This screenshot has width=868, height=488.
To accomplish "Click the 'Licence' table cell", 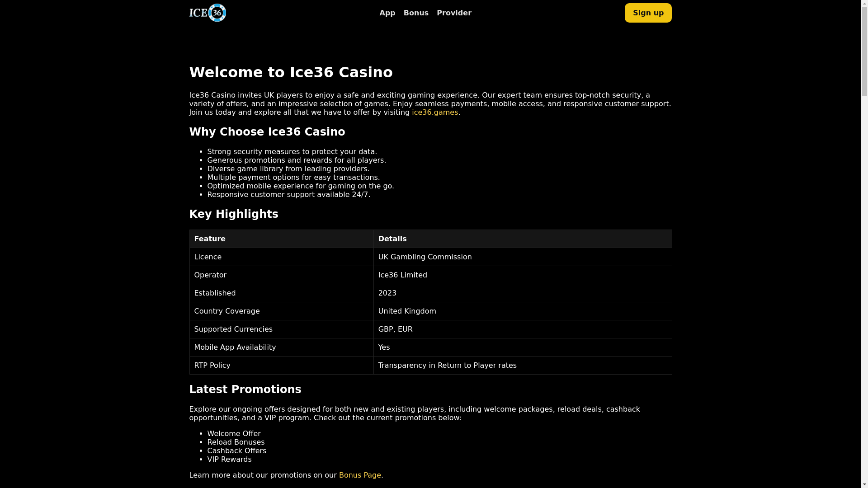I will click(x=281, y=257).
